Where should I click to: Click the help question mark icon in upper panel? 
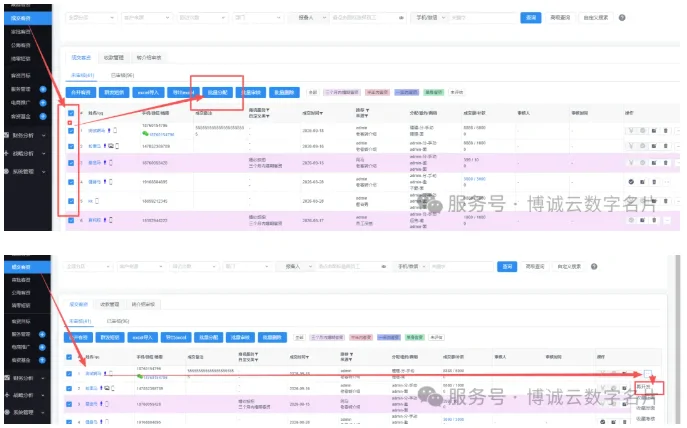click(x=622, y=18)
